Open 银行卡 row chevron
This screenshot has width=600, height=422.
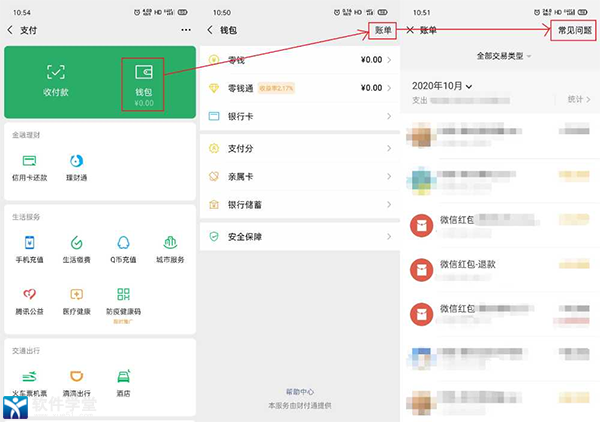pos(389,116)
